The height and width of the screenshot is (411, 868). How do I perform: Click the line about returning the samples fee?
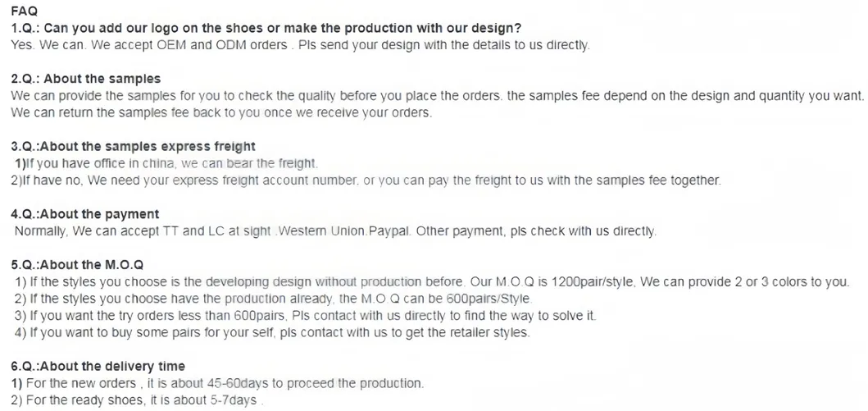221,112
